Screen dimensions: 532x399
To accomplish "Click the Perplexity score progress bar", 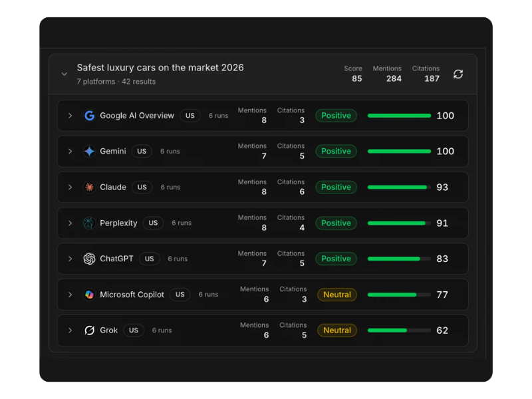I will pos(400,223).
